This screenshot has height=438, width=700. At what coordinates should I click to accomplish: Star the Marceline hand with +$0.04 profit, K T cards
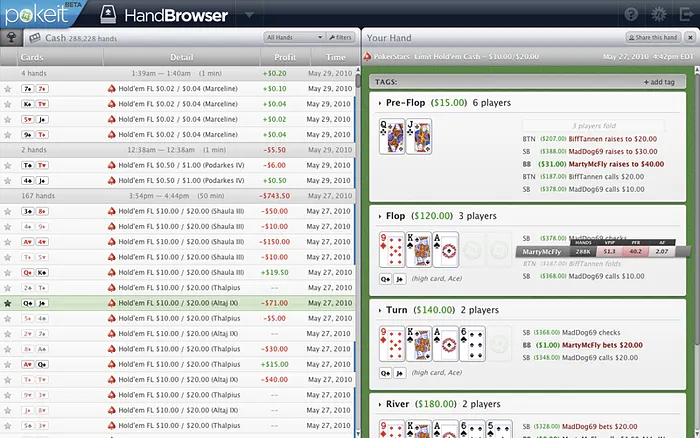click(x=8, y=104)
